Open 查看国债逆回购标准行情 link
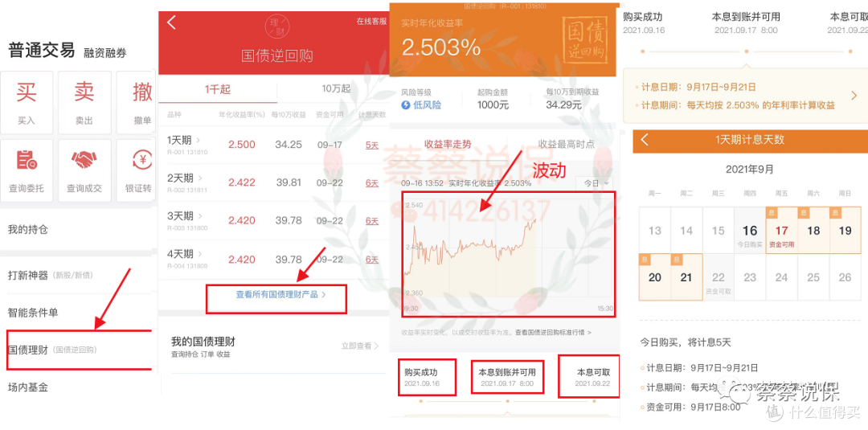Image resolution: width=868 pixels, height=430 pixels. pyautogui.click(x=553, y=333)
